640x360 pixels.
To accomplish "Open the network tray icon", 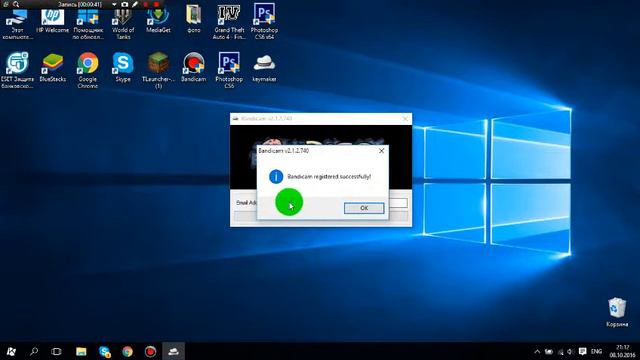I will [x=560, y=351].
